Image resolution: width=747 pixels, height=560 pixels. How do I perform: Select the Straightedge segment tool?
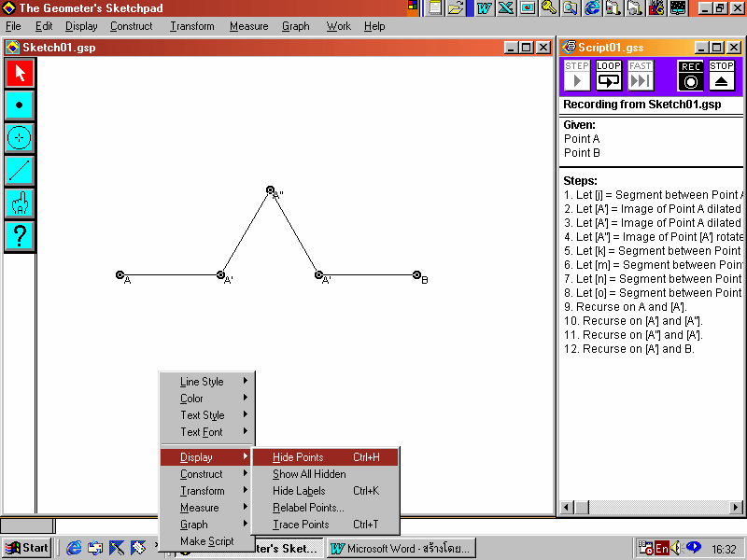click(20, 171)
